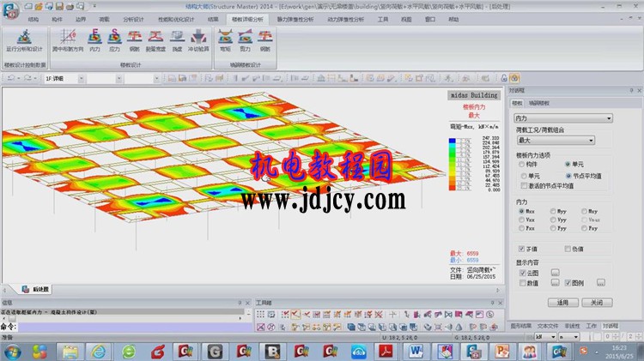Open Internet Explorer from the taskbar
Screen dimensions: 644x361
point(99,352)
